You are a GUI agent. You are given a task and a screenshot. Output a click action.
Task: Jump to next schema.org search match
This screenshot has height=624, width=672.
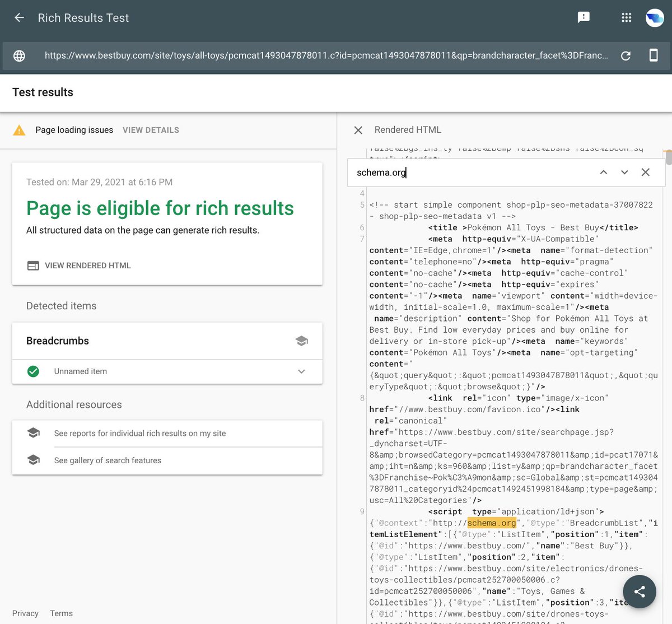tap(624, 173)
